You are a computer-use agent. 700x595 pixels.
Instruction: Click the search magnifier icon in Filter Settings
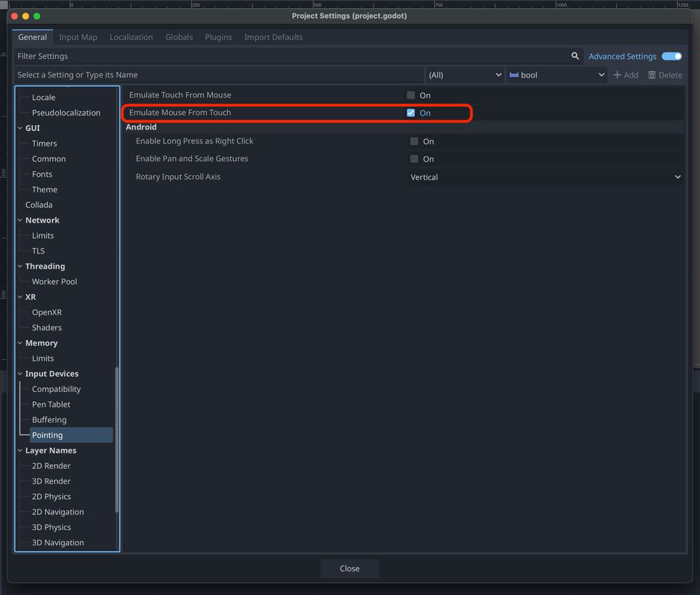coord(575,56)
